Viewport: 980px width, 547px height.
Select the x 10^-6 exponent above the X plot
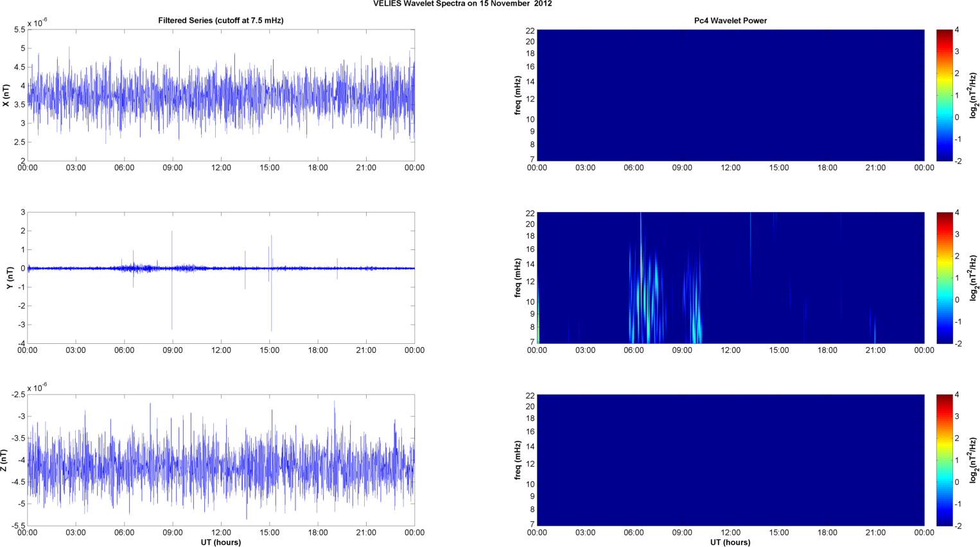pos(37,22)
